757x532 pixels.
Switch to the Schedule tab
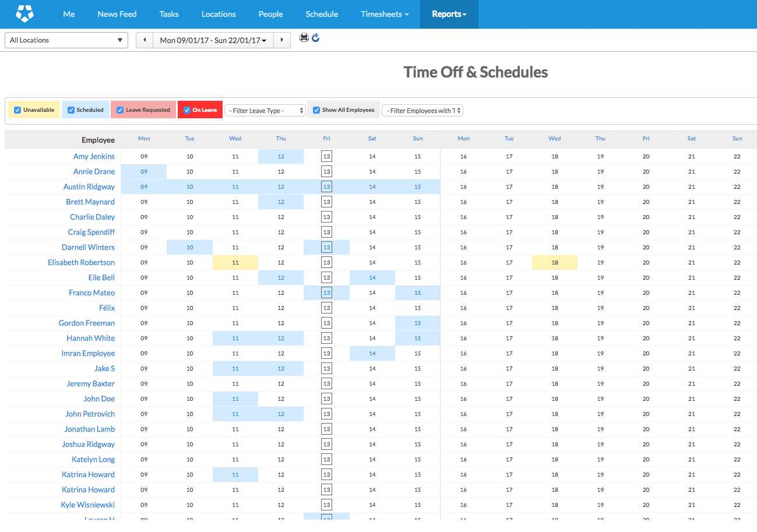click(322, 14)
